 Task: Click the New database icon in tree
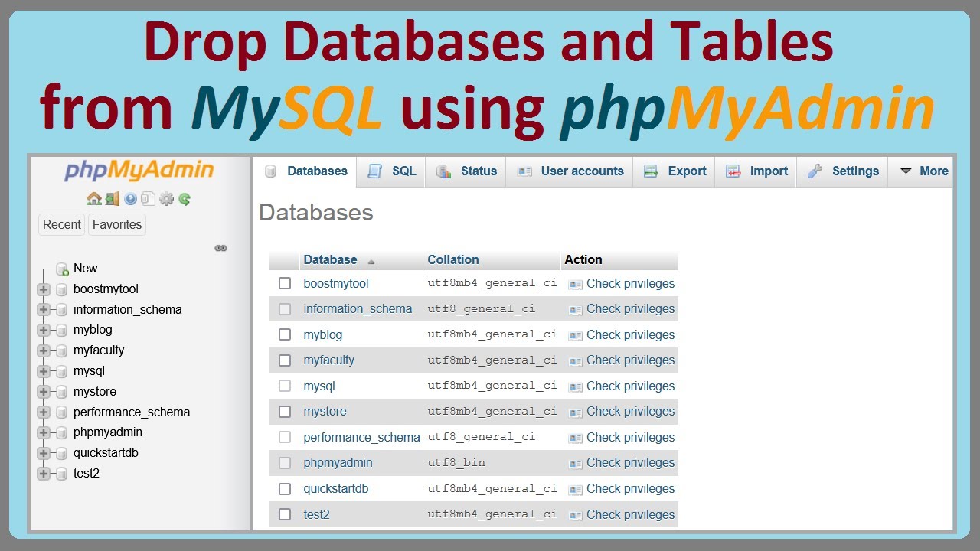coord(62,269)
